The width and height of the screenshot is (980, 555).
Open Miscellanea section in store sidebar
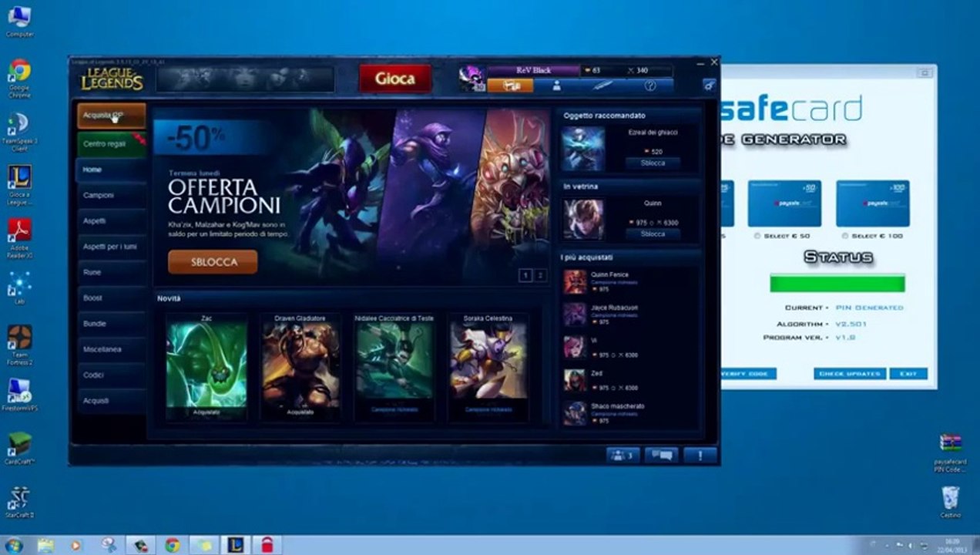[x=112, y=349]
